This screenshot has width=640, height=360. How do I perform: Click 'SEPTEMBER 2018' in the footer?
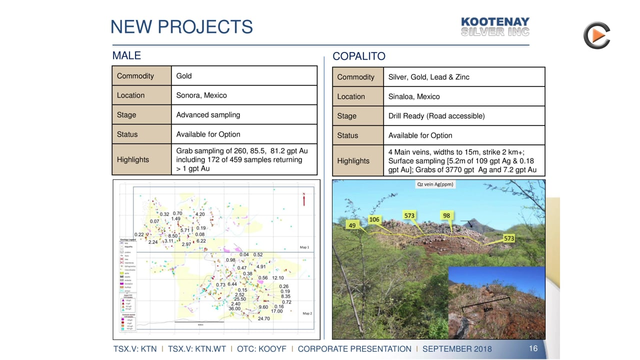point(457,349)
